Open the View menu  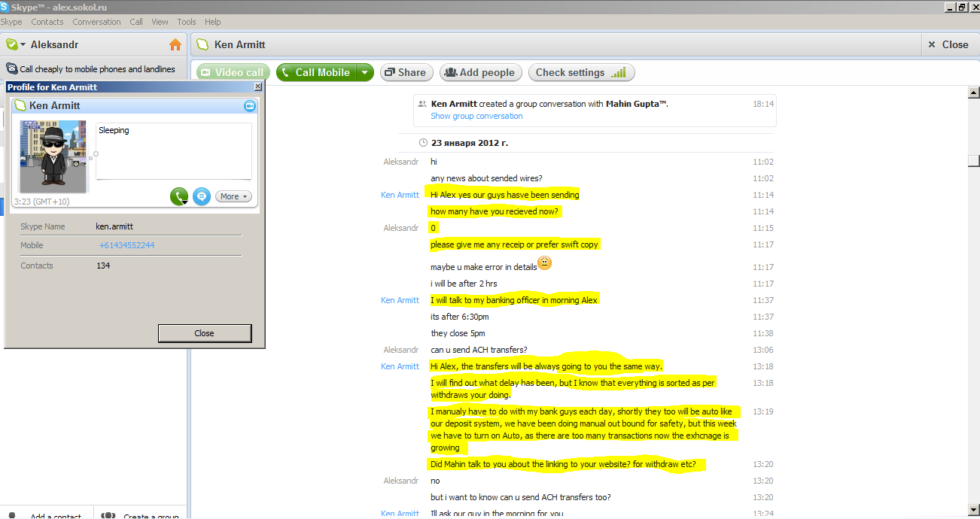point(160,22)
